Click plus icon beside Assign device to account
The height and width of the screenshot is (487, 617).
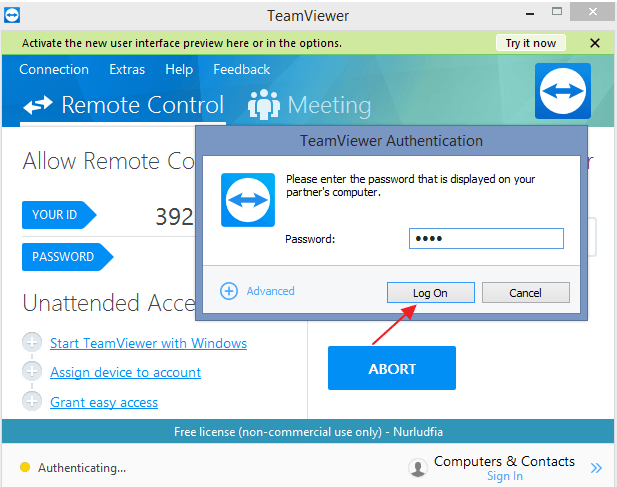tap(32, 371)
